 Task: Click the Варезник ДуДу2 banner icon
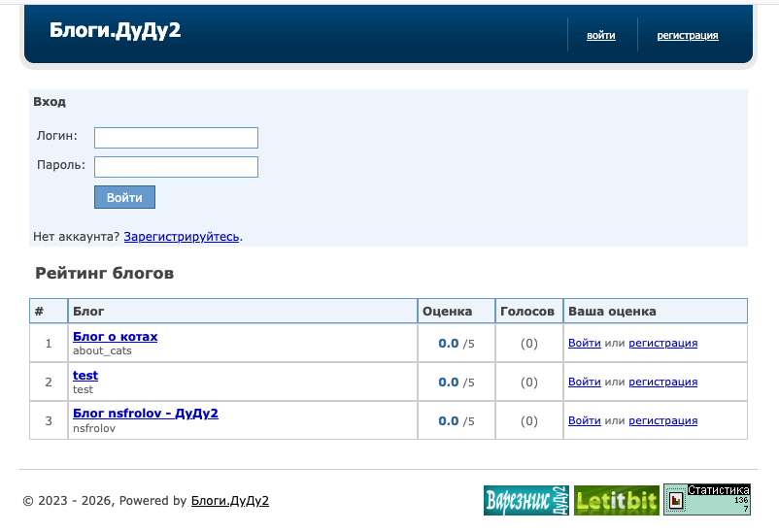coord(526,500)
